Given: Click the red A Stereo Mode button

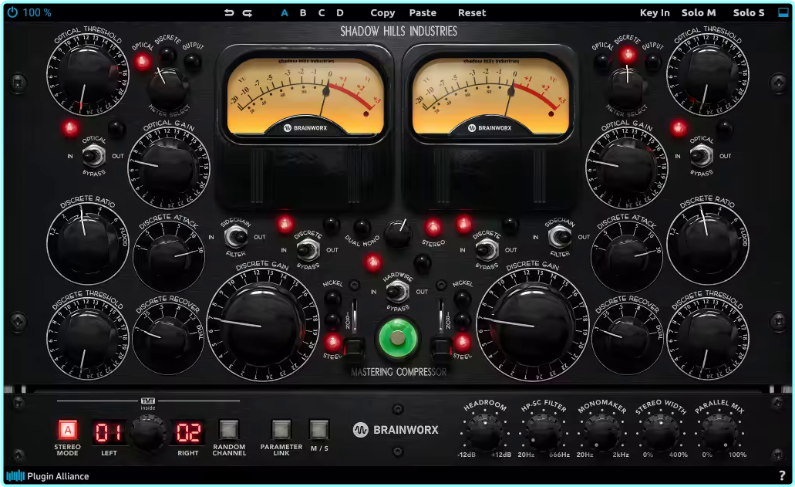Looking at the screenshot, I should tap(67, 430).
